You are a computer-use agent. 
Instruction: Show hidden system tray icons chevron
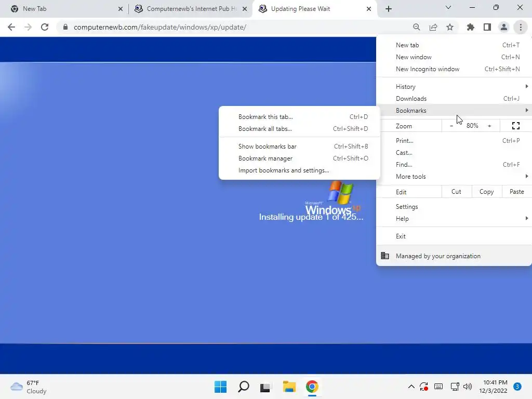pyautogui.click(x=411, y=387)
